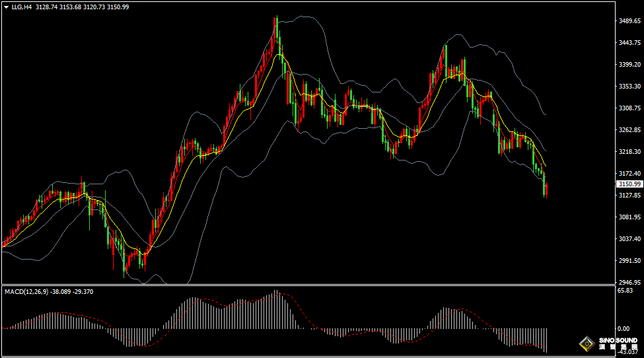Click the 3308.75 price scale label
Image resolution: width=644 pixels, height=358 pixels.
tap(629, 108)
